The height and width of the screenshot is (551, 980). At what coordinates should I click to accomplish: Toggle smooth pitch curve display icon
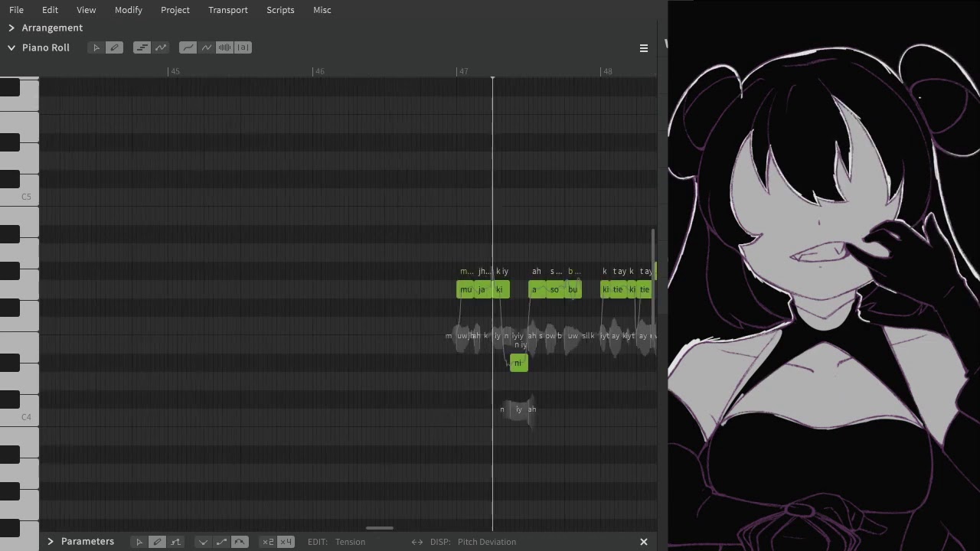[x=188, y=47]
